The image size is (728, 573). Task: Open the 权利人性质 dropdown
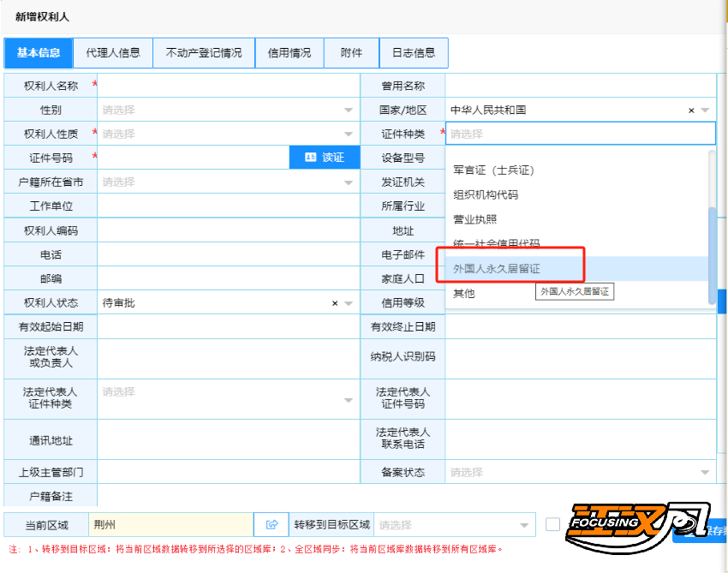(348, 134)
